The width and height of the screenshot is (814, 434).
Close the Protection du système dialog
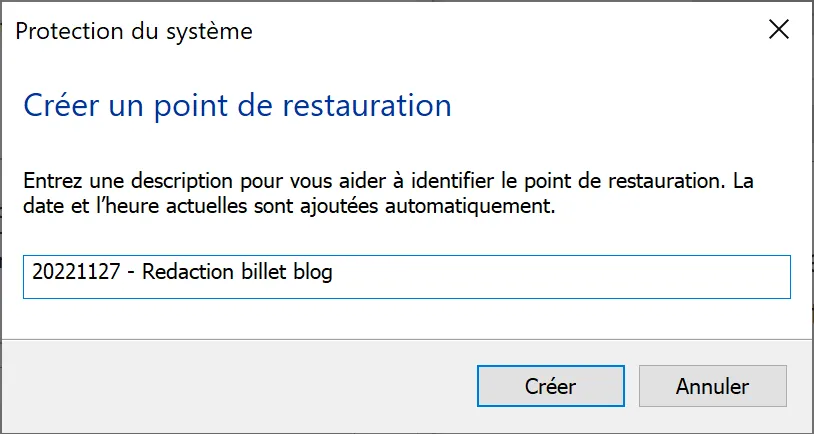pos(779,30)
